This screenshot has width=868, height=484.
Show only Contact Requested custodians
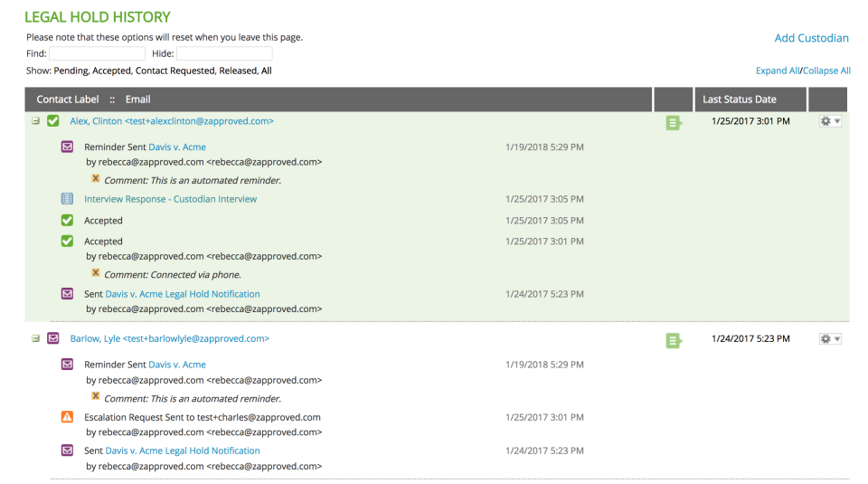coord(175,71)
